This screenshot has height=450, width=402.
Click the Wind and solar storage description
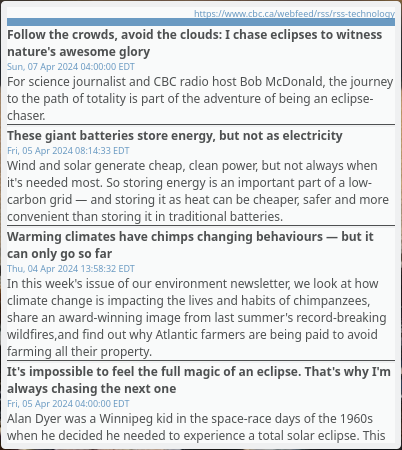pos(198,191)
